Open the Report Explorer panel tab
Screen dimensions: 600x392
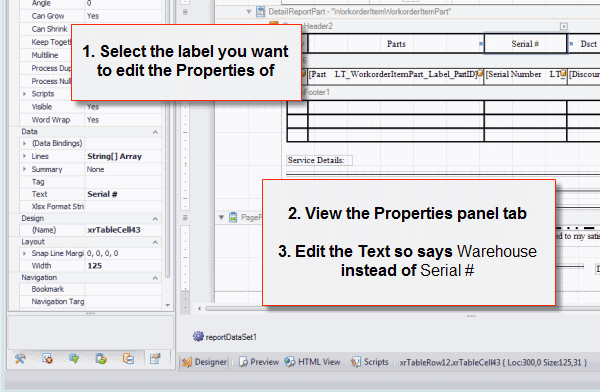(x=128, y=359)
